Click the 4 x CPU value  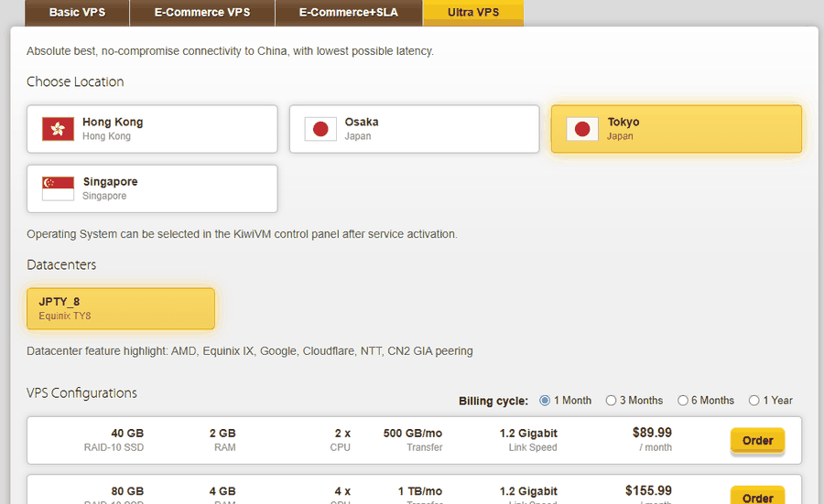[342, 491]
